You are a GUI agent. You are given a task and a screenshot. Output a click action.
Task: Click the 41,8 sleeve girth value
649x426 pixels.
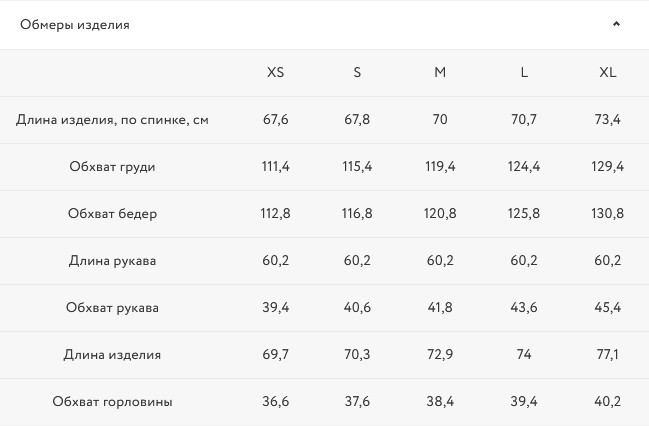(440, 308)
